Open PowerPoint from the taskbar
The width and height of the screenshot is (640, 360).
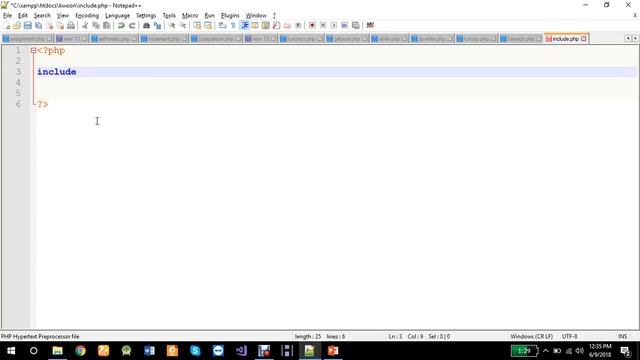333,351
